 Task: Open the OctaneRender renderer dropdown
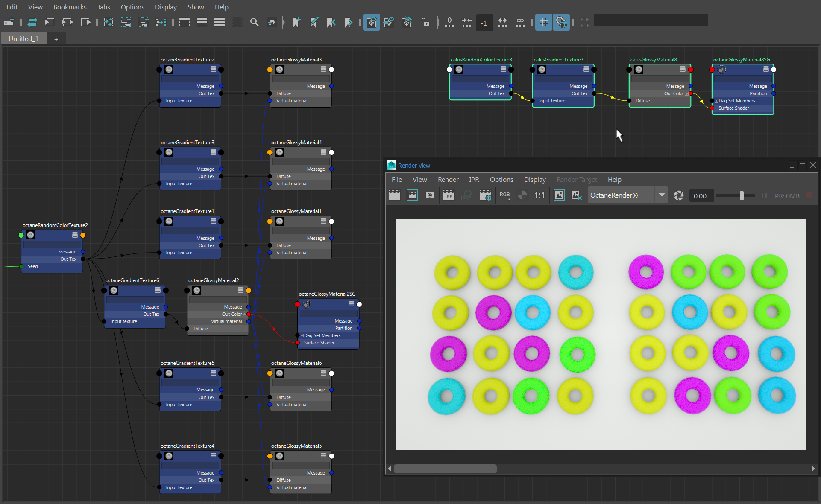coord(661,195)
